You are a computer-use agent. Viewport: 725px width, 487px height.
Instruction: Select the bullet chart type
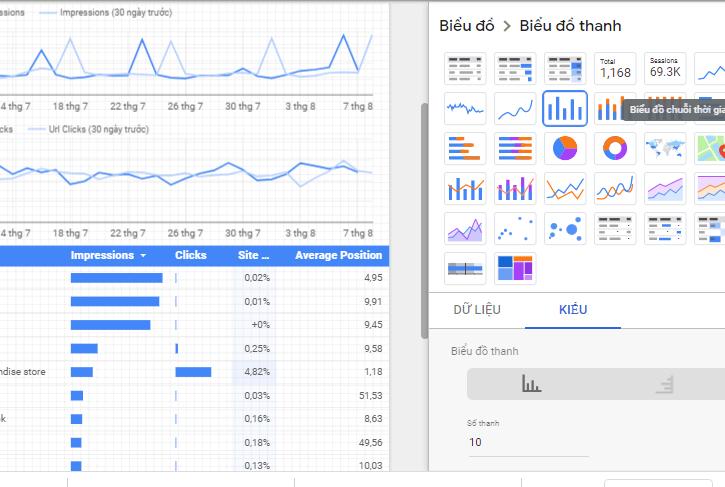[x=465, y=269]
